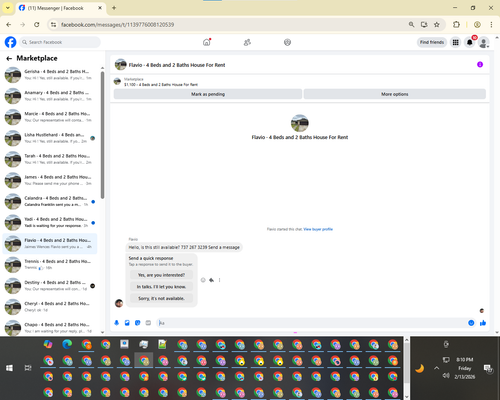This screenshot has height=400, width=500.
Task: Open the View buyer profile link
Action: (318, 229)
